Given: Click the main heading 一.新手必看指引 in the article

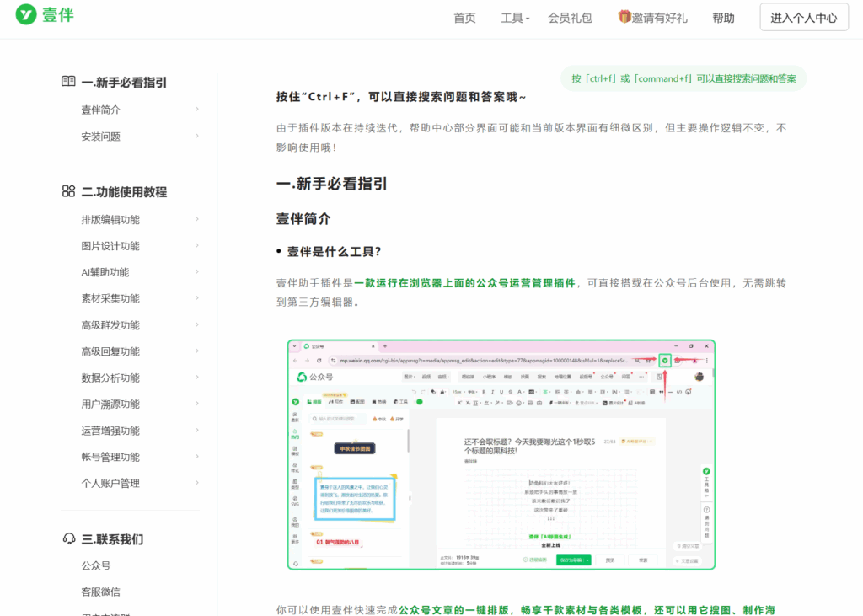Looking at the screenshot, I should click(332, 184).
